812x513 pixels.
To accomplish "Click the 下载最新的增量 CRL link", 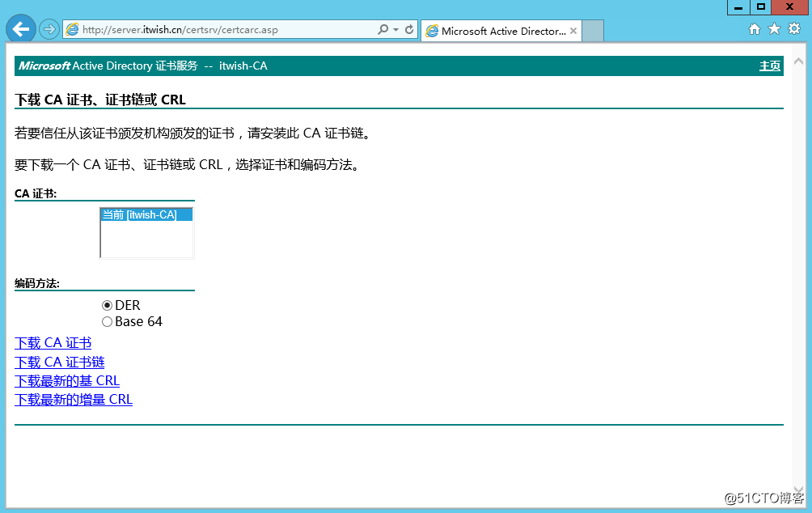I will point(74,400).
